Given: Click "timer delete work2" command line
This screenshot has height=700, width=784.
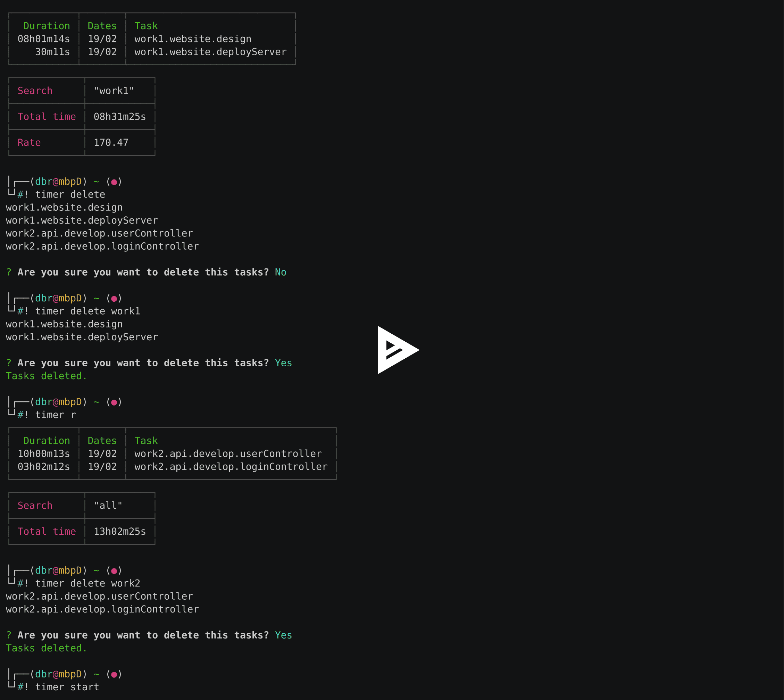Looking at the screenshot, I should click(x=87, y=583).
